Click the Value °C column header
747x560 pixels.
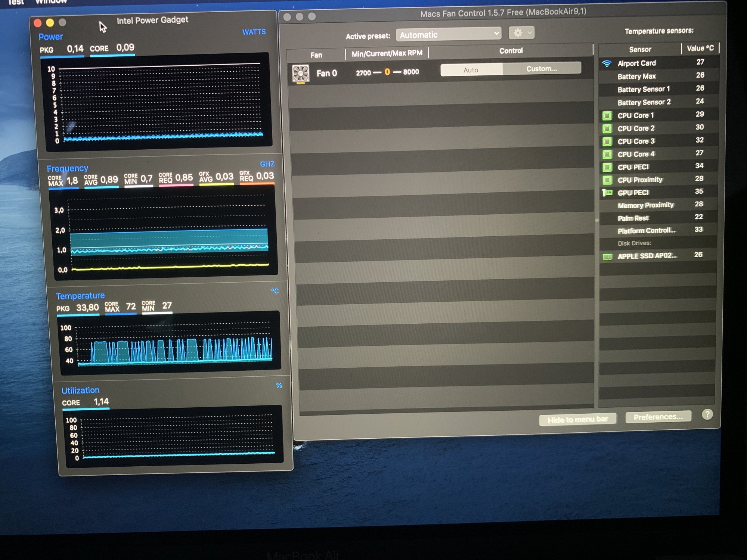click(700, 48)
